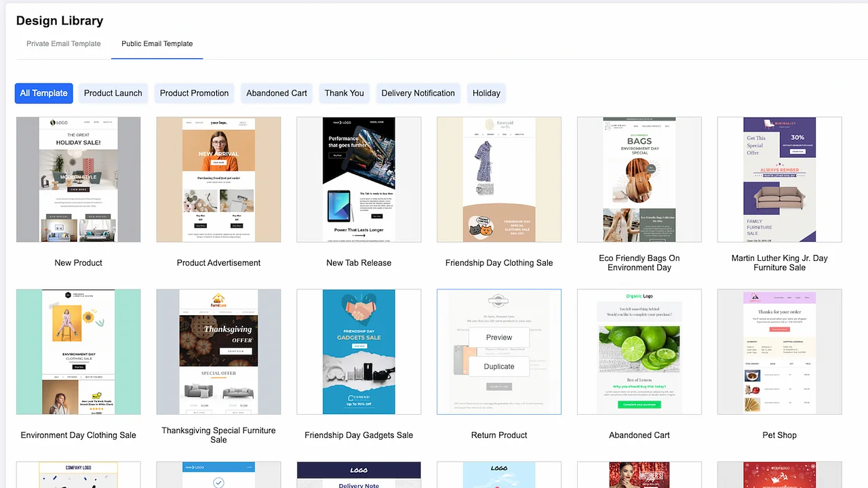Apply the Delivery Notification filter
Screen dimensions: 868x488
tap(418, 93)
